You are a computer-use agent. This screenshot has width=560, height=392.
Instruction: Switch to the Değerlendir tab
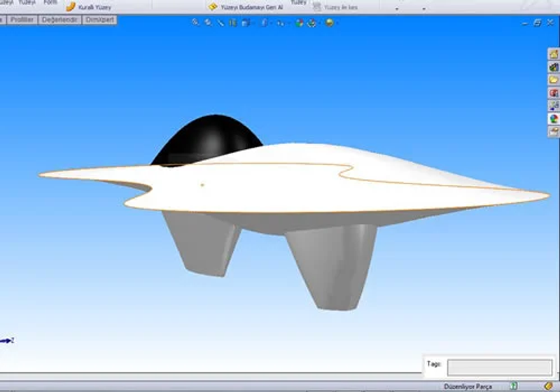pyautogui.click(x=59, y=20)
